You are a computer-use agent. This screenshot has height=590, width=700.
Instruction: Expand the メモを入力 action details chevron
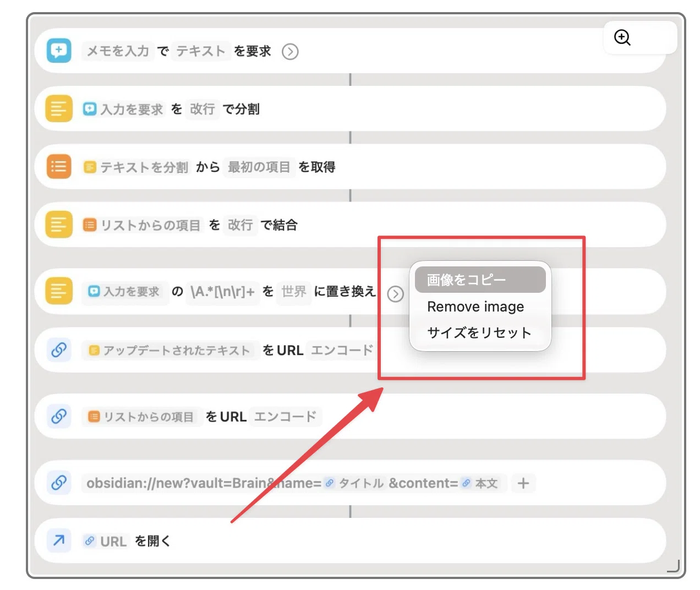[290, 52]
